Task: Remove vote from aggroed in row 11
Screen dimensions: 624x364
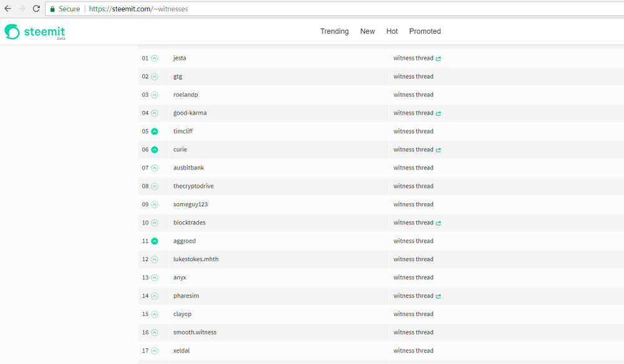Action: point(155,241)
